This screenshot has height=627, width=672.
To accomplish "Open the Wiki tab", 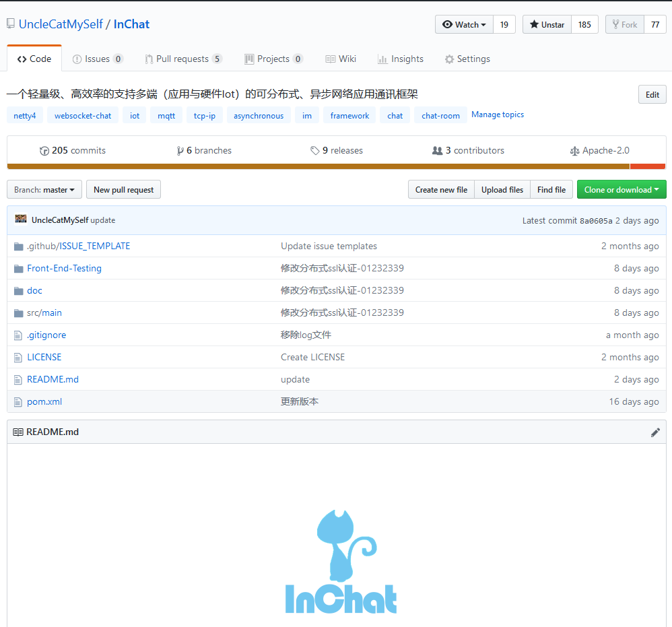I will 341,59.
